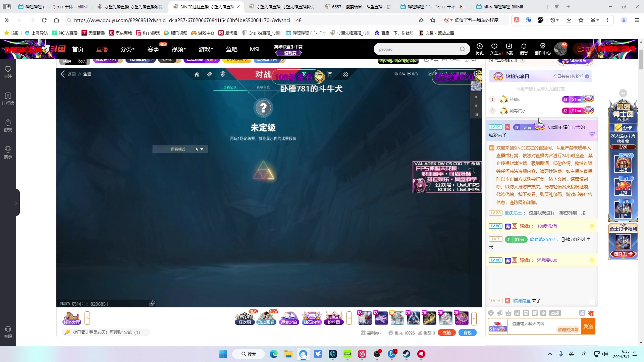Open the emoji picker in chat toolbar
Screen dimensions: 644x362
click(491, 313)
